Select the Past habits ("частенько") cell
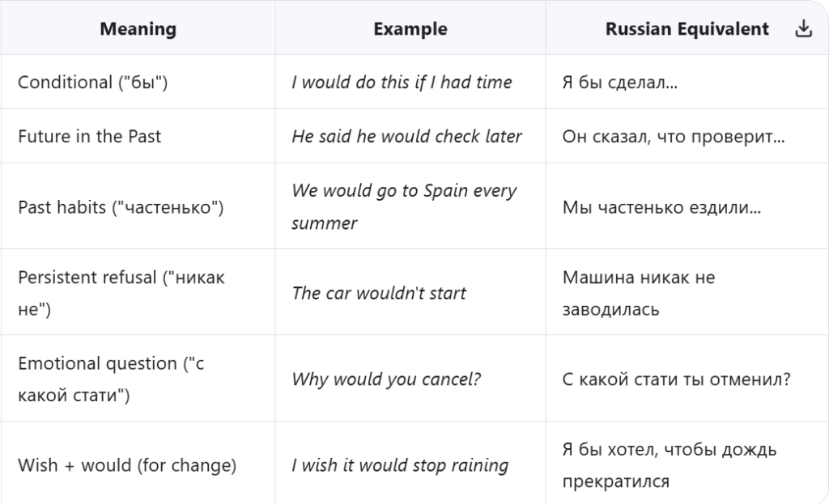The height and width of the screenshot is (504, 829). 121,206
